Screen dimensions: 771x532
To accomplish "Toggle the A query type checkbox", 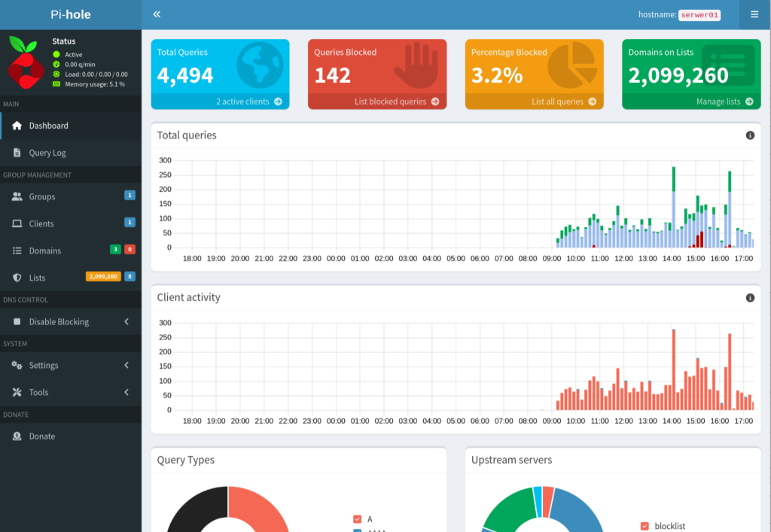I will tap(358, 518).
